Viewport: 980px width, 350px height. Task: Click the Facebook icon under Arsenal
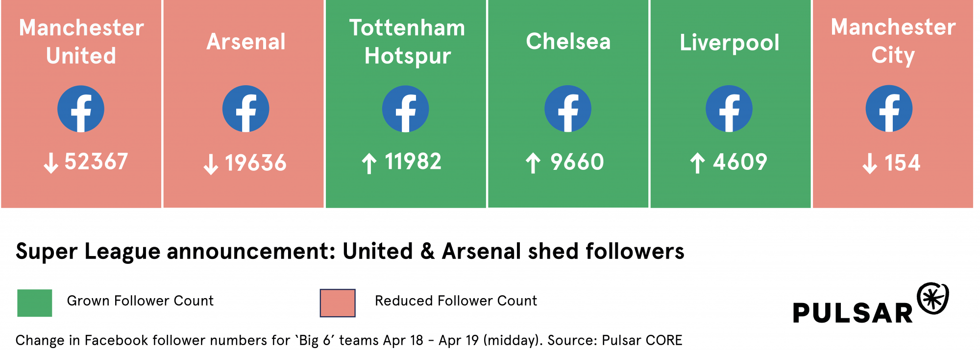click(245, 109)
